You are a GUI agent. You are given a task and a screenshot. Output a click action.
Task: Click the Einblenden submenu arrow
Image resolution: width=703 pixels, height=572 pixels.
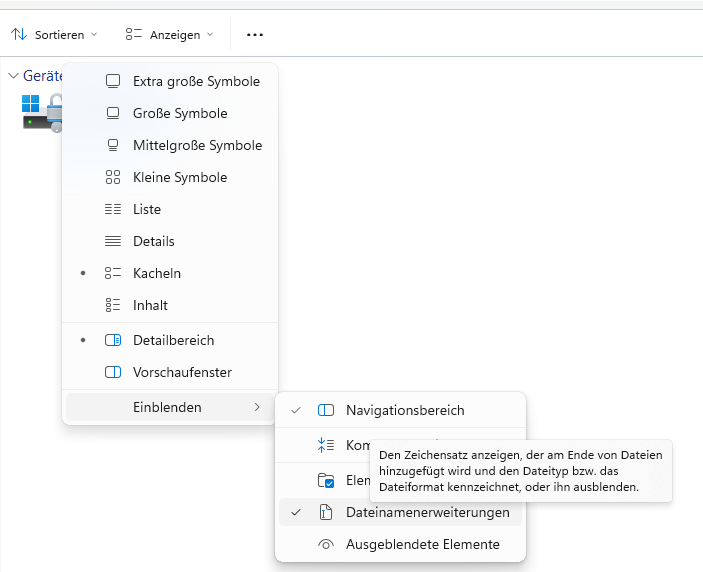coord(257,407)
